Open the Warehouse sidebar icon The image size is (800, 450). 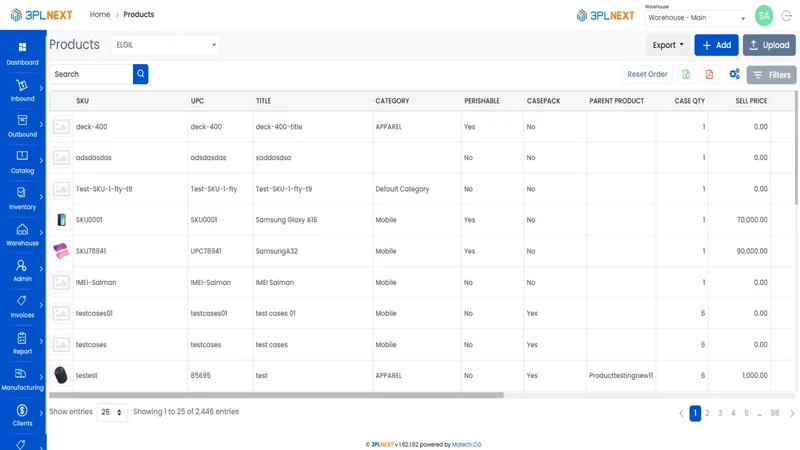[x=22, y=229]
